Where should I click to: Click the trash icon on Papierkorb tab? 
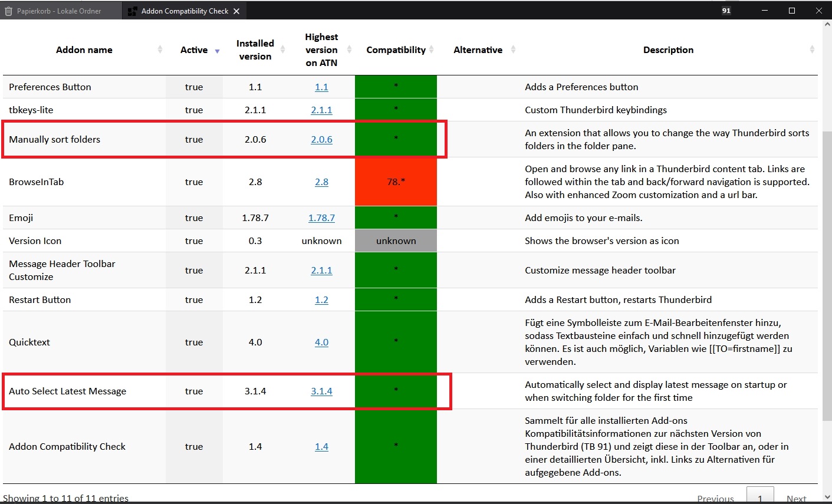tap(8, 11)
